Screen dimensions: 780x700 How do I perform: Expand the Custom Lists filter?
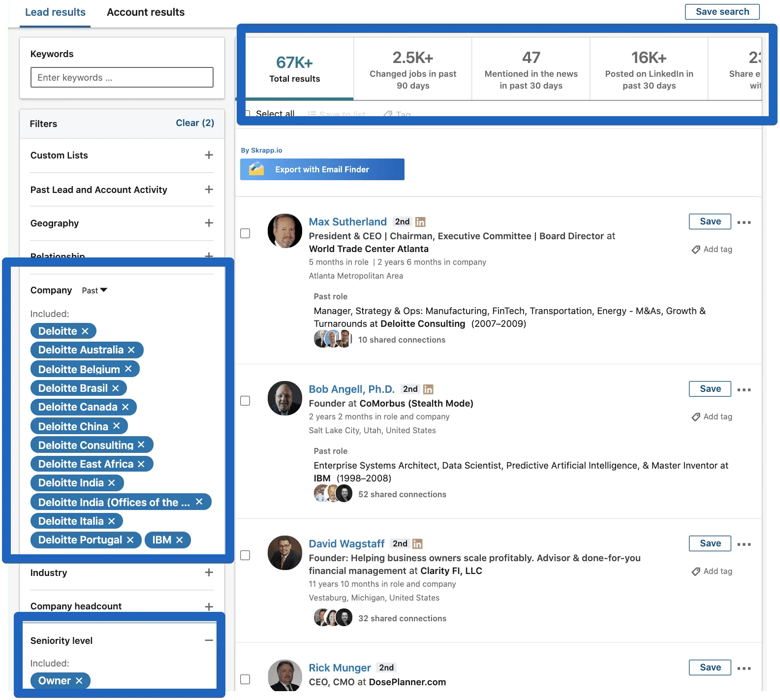tap(209, 155)
